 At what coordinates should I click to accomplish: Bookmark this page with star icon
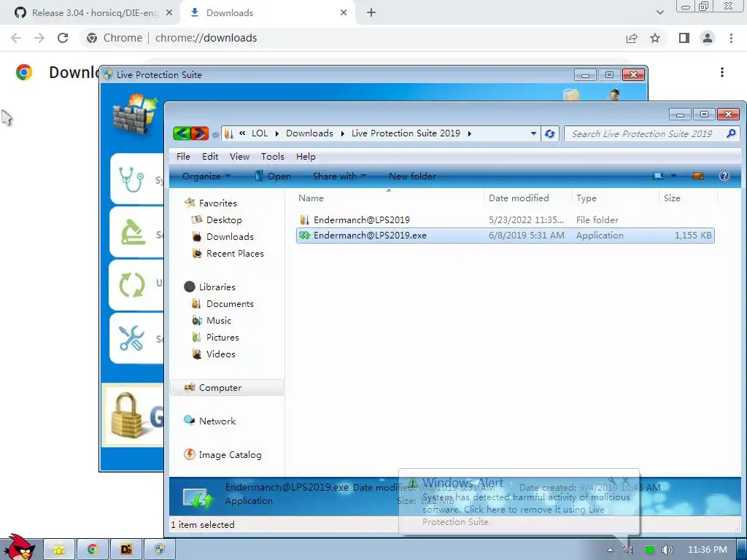655,38
